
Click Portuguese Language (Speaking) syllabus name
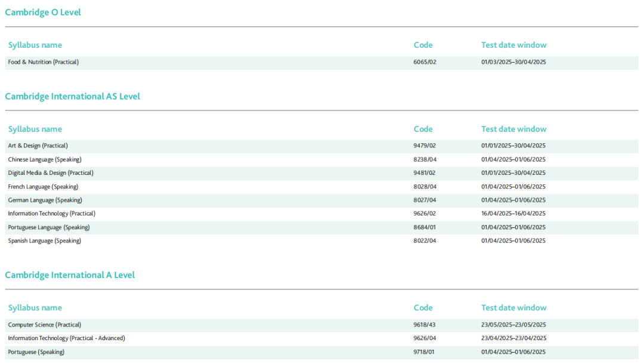click(48, 227)
